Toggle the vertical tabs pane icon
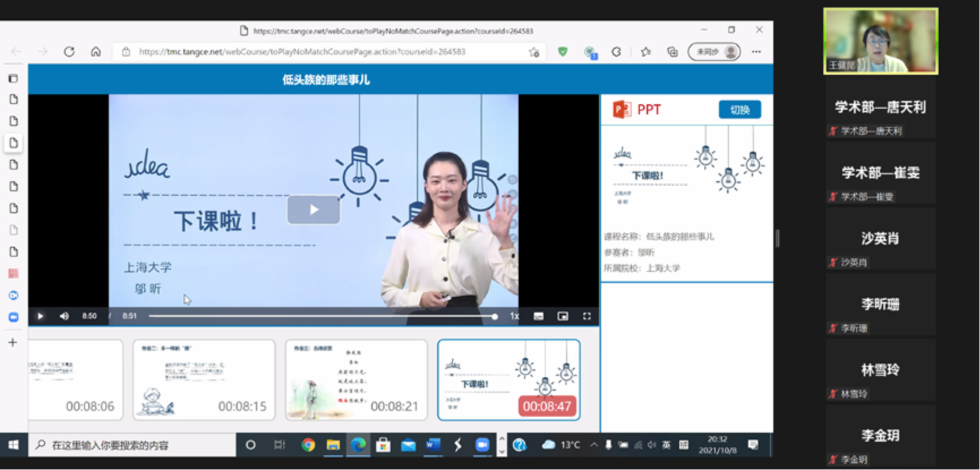The height and width of the screenshot is (470, 980). (13, 78)
